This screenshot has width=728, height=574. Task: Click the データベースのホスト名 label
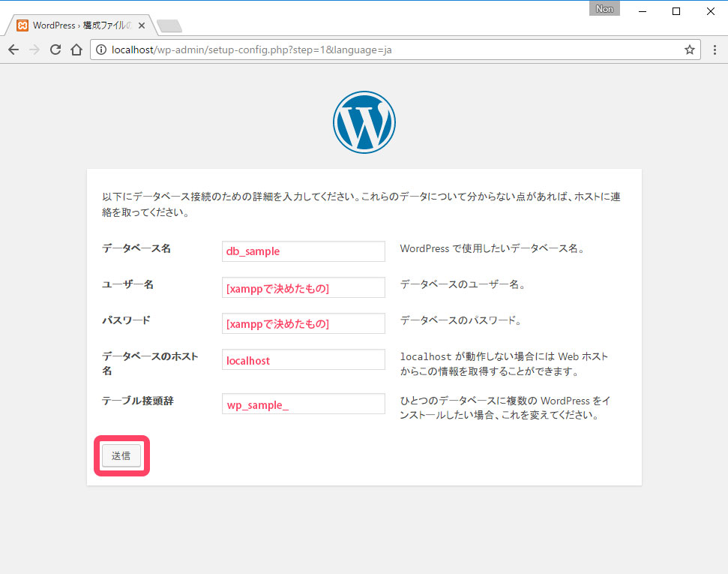pyautogui.click(x=150, y=363)
